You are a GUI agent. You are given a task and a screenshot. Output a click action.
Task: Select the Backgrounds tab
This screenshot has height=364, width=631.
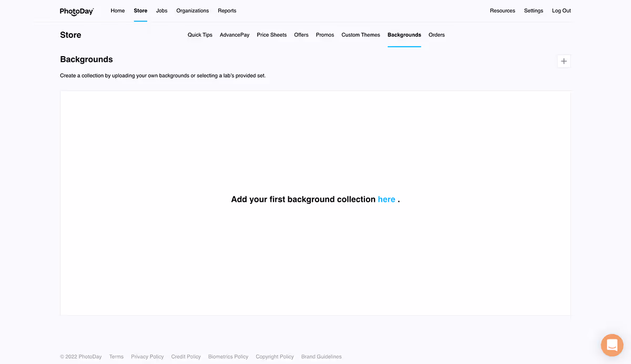404,35
